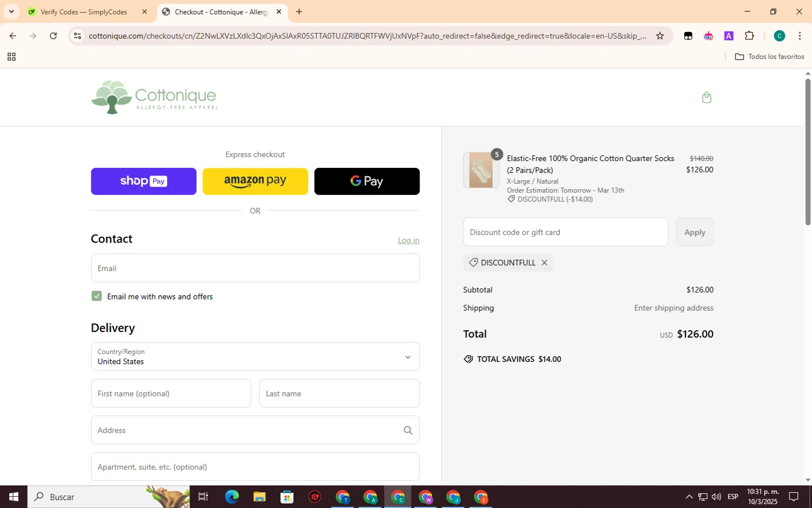812x508 pixels.
Task: Go forward in browser history
Action: point(33,36)
